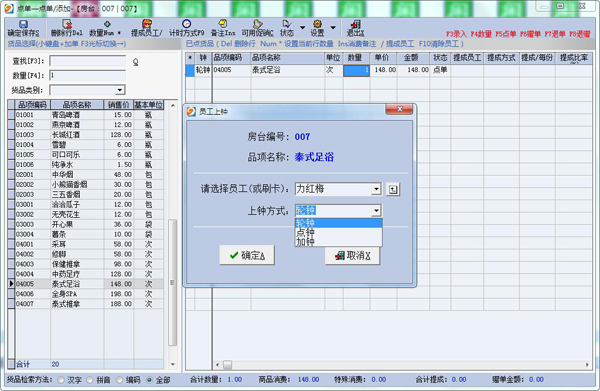Click the search magnifier beside 查找 field
The image size is (600, 391).
click(x=135, y=62)
